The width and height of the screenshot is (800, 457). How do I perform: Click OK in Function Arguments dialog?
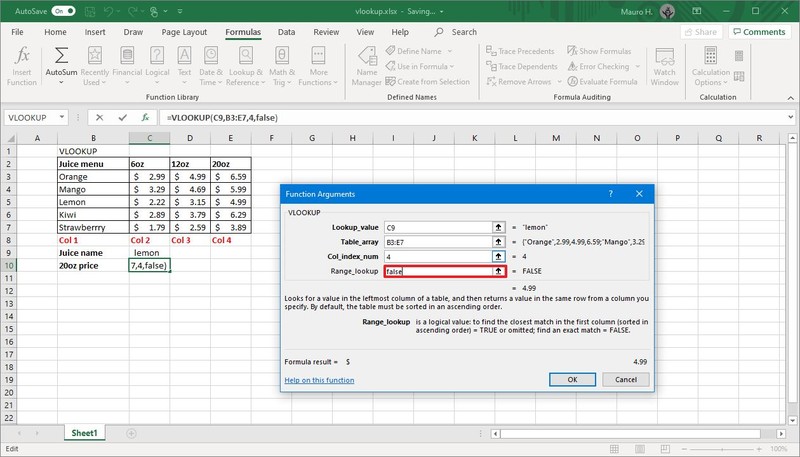pos(572,379)
